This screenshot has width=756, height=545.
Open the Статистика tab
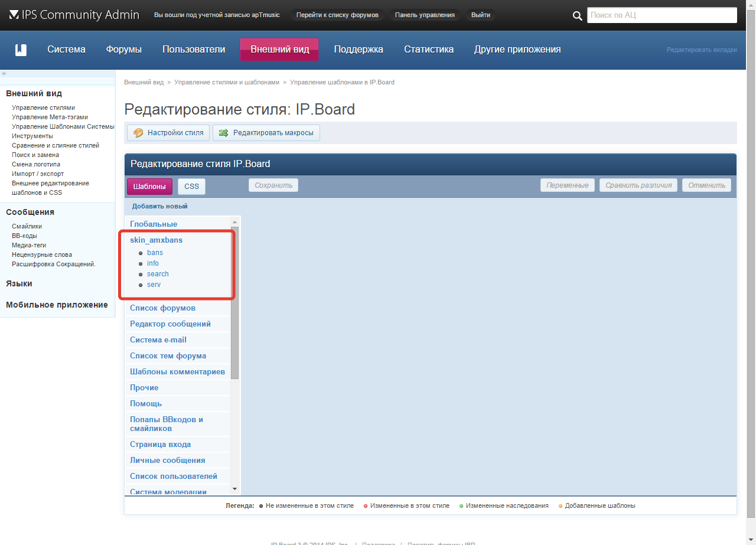click(x=429, y=50)
